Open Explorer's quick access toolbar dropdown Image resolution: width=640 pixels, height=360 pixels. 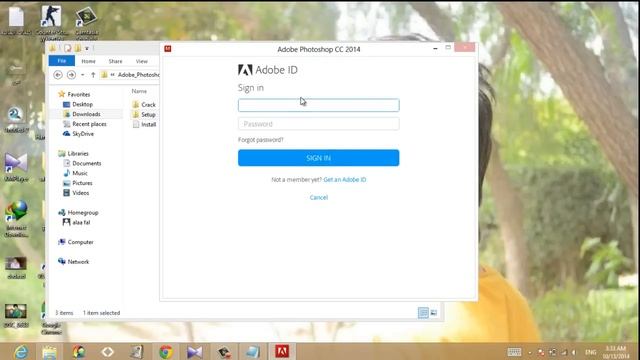[87, 49]
